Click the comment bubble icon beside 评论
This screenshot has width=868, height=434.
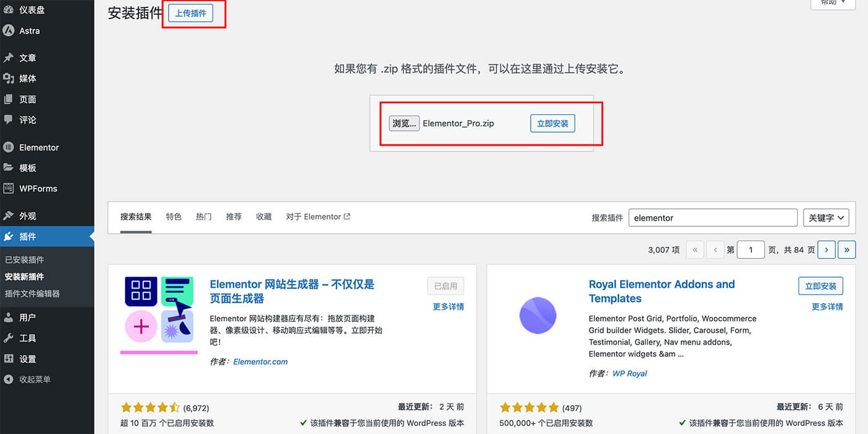coord(9,119)
